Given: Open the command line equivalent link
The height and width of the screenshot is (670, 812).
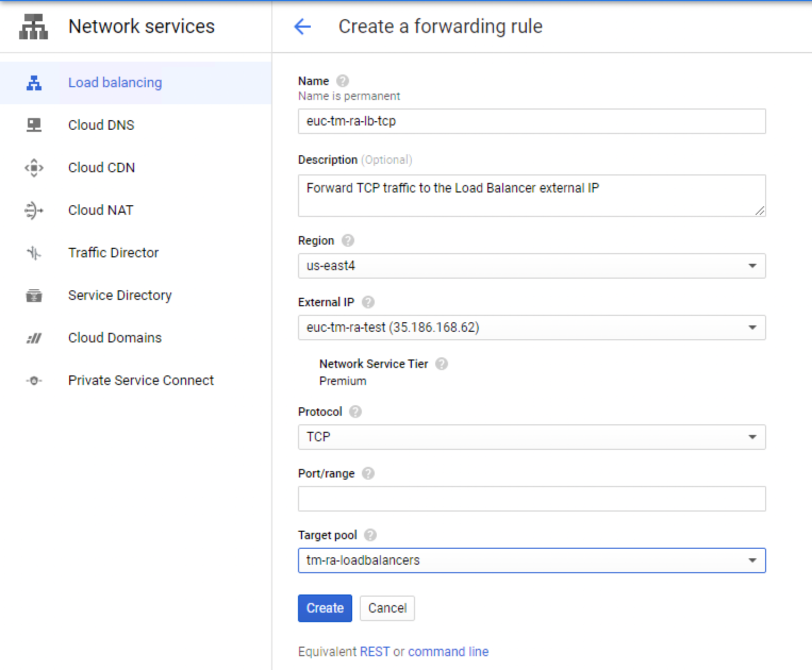Looking at the screenshot, I should [x=448, y=651].
